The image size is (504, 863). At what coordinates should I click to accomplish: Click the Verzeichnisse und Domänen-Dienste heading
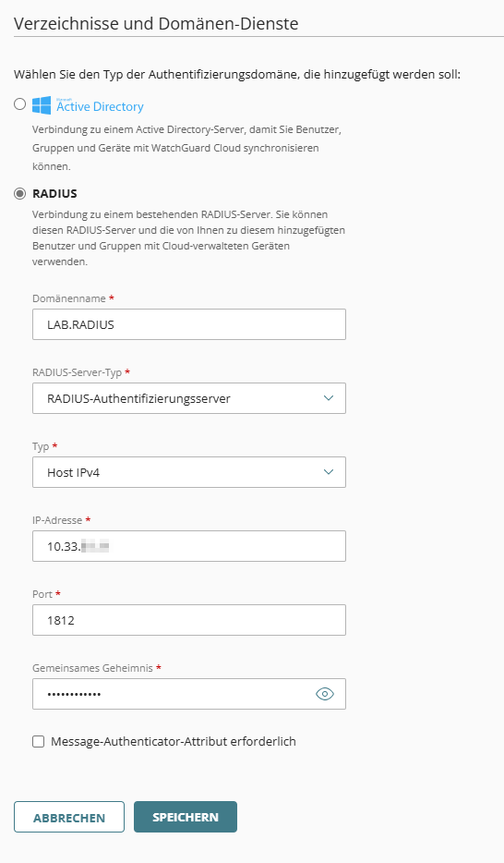coord(156,24)
